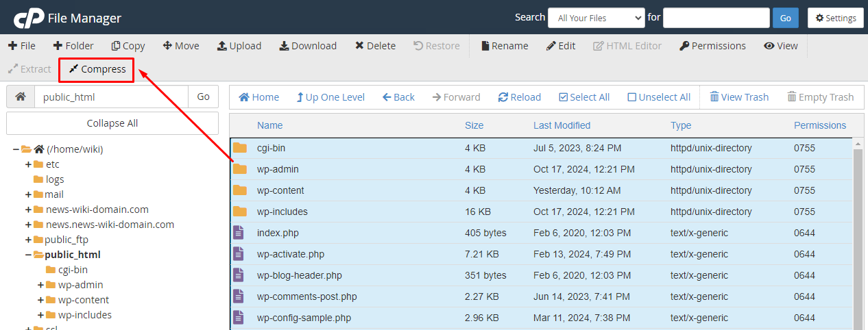
Task: Check Select All files
Action: (584, 97)
